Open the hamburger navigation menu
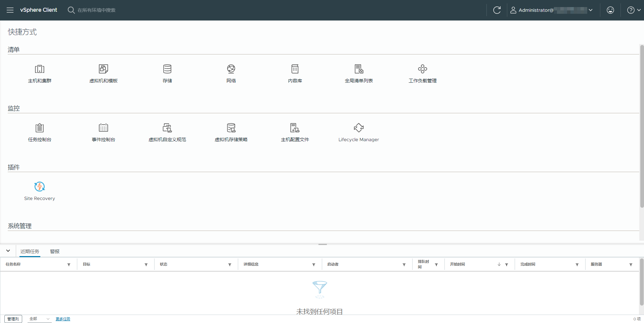This screenshot has height=323, width=644. (10, 10)
